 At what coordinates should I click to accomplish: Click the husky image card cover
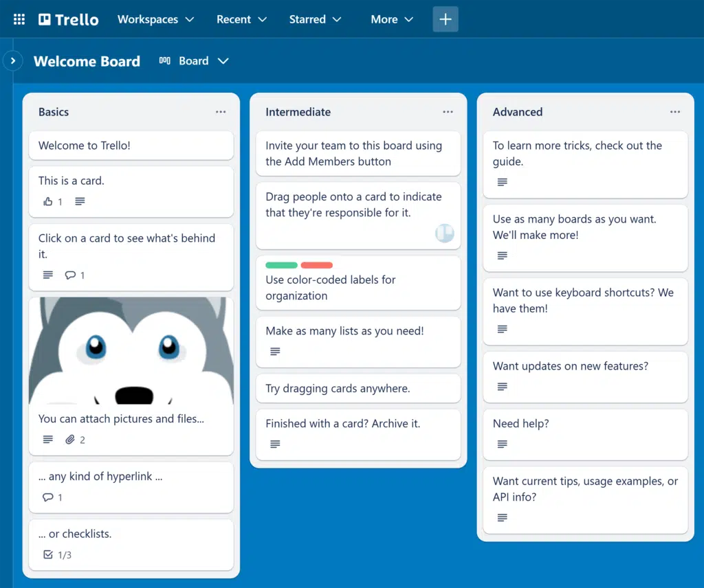click(131, 350)
